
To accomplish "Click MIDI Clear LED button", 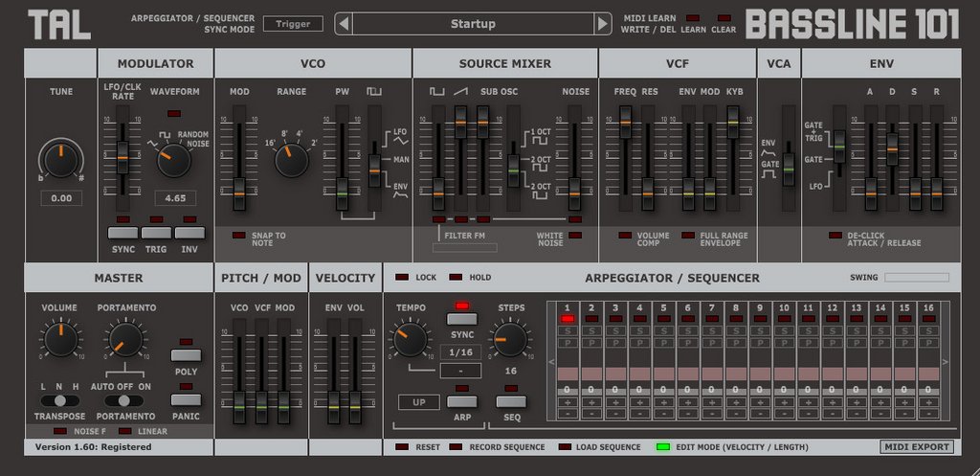I will coord(724,18).
